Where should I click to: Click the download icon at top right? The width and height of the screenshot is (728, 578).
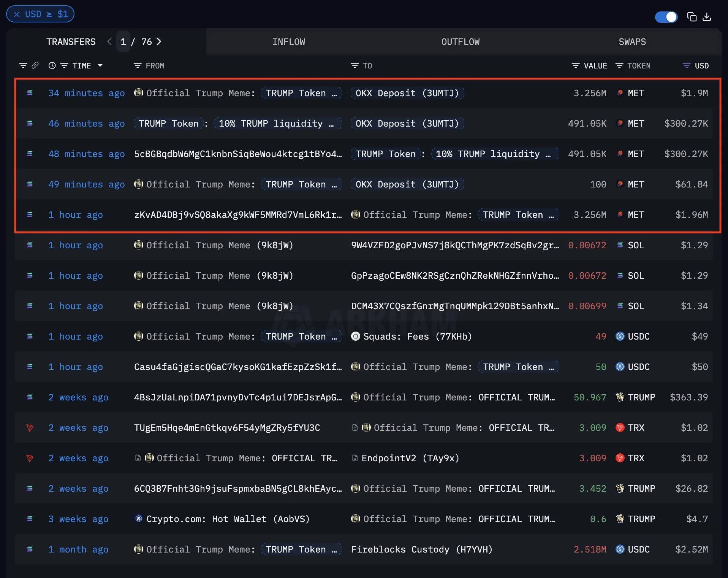707,17
